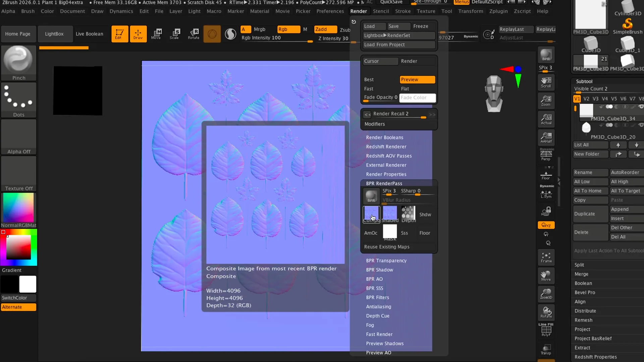
Task: Toggle the Floor grid icon
Action: (x=546, y=175)
